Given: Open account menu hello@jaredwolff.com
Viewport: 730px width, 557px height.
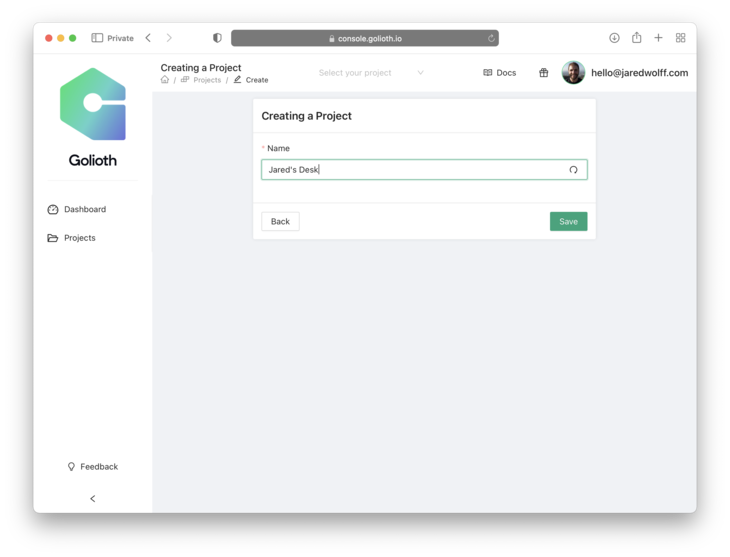Looking at the screenshot, I should click(x=639, y=73).
